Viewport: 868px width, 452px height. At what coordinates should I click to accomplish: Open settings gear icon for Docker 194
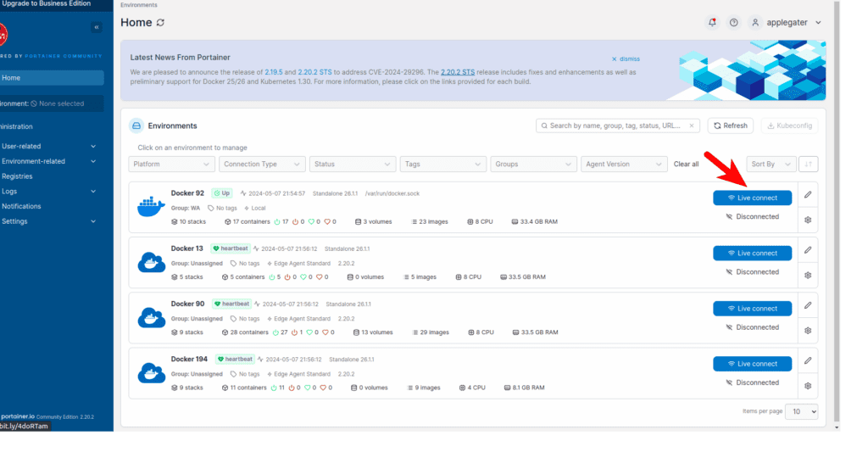click(808, 385)
